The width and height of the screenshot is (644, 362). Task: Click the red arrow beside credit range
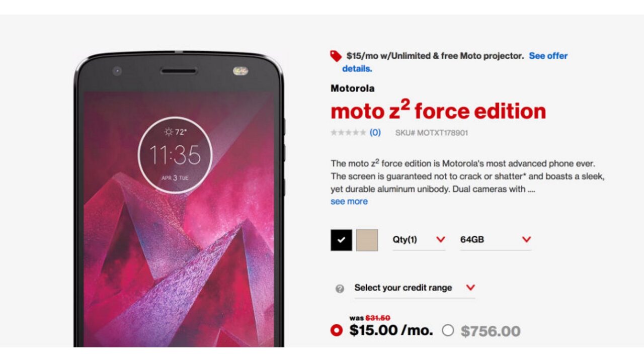click(x=470, y=288)
